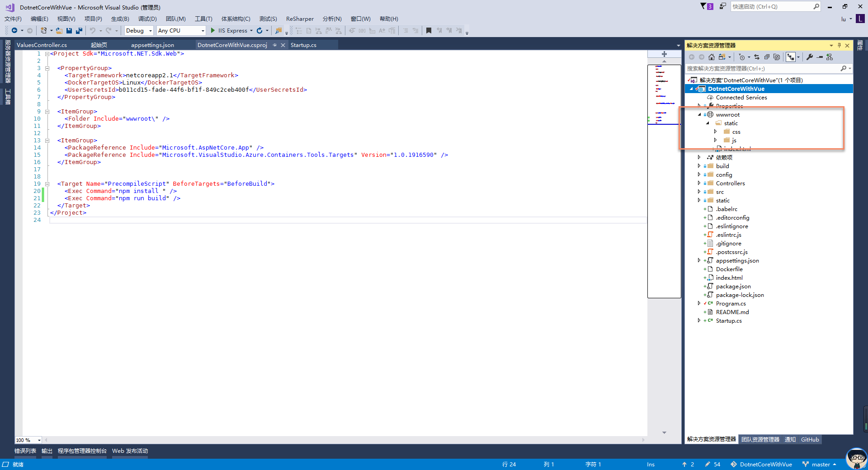Click the code minimap scrollbar

[664, 181]
